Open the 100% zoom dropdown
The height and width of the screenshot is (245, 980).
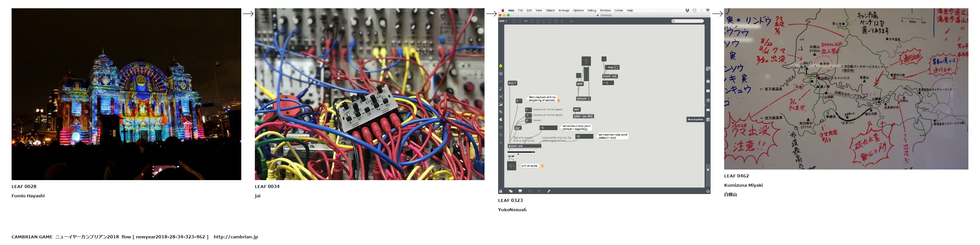coord(502,21)
